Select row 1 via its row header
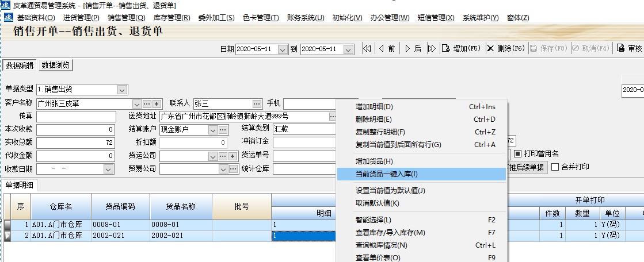The height and width of the screenshot is (262, 644). click(7, 225)
